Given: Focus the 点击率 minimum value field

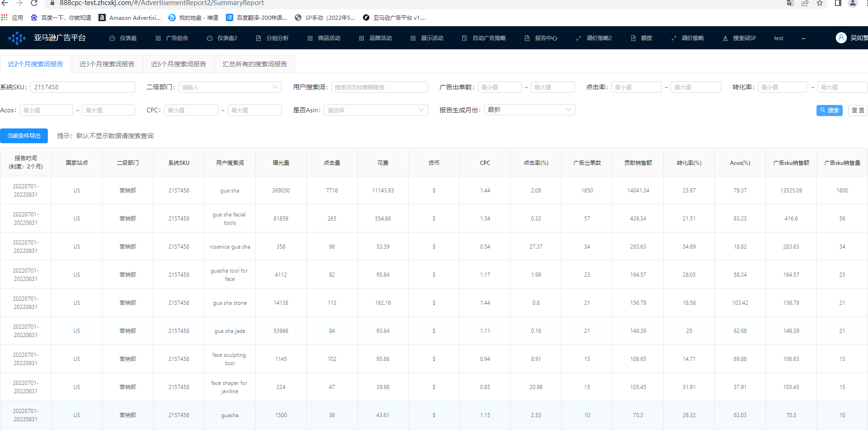Looking at the screenshot, I should pos(637,87).
